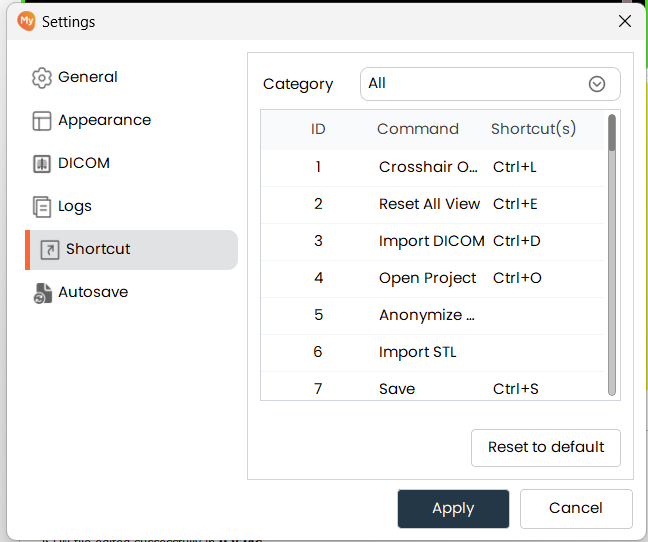This screenshot has width=648, height=542.
Task: Reset shortcuts using Reset to default
Action: click(545, 447)
